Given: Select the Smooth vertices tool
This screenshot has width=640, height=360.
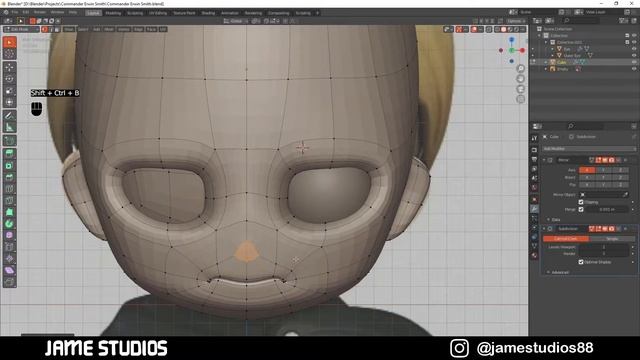Looking at the screenshot, I should coord(9,236).
